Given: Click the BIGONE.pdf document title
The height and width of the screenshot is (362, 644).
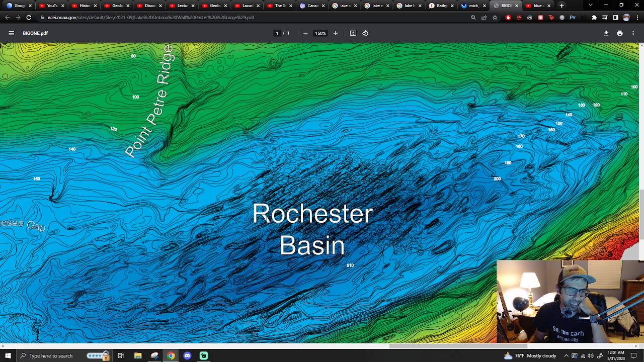Looking at the screenshot, I should pos(35,33).
